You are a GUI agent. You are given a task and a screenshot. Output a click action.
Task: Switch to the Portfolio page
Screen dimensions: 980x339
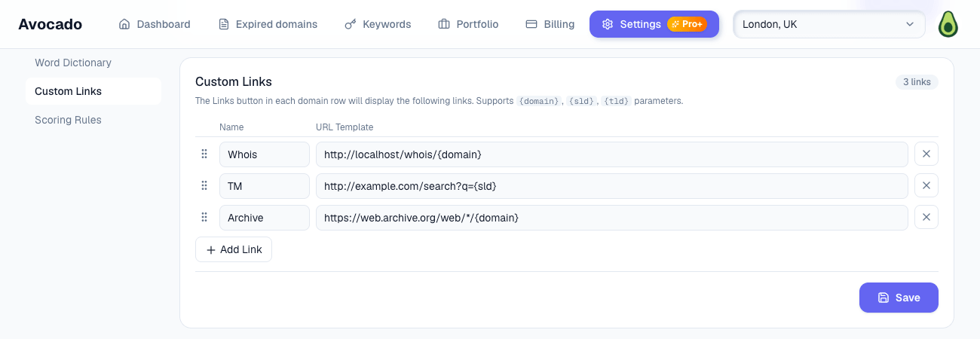[468, 24]
